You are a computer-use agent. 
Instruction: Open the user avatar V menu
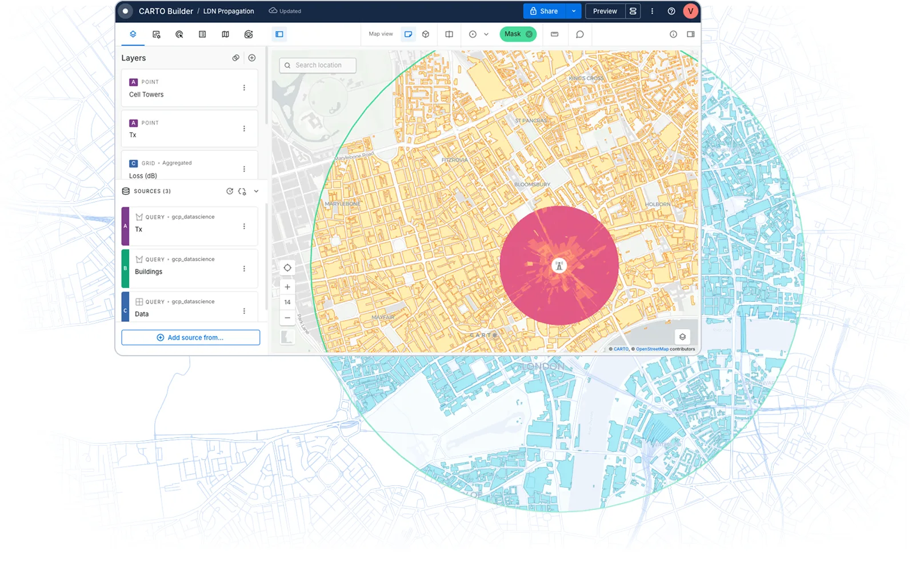690,11
